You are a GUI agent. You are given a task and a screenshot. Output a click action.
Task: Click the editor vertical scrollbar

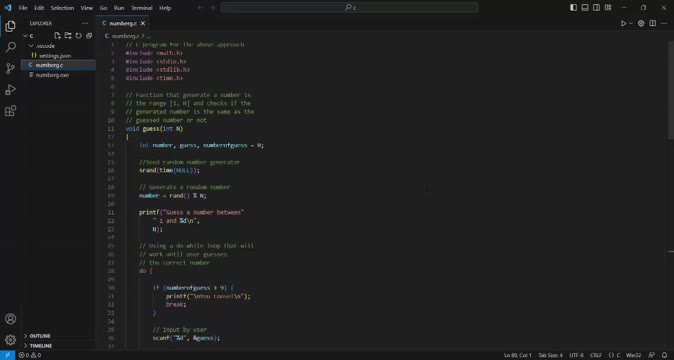(x=671, y=90)
